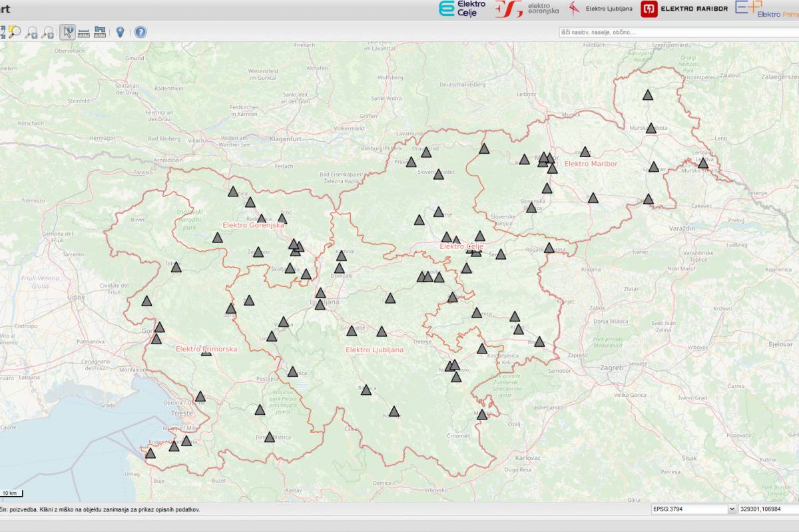Select the triangle marker at Murska Sobota

(x=651, y=128)
